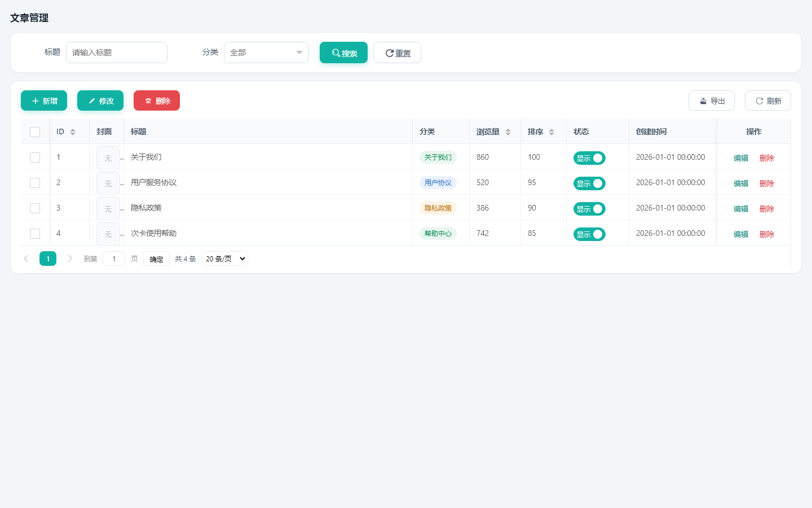
Task: Click the 修改 edit toolbar button
Action: (x=100, y=100)
